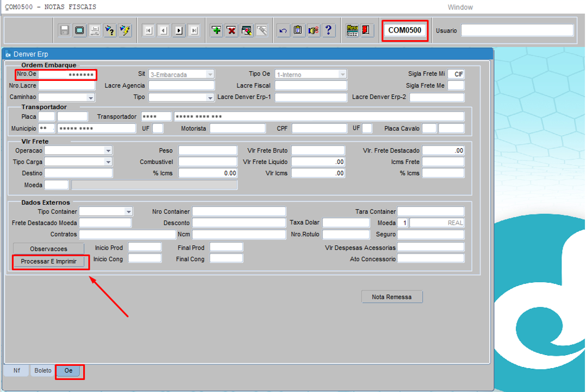Expand the Caminhao dropdown
Screen dimensions: 586x392
(x=90, y=98)
